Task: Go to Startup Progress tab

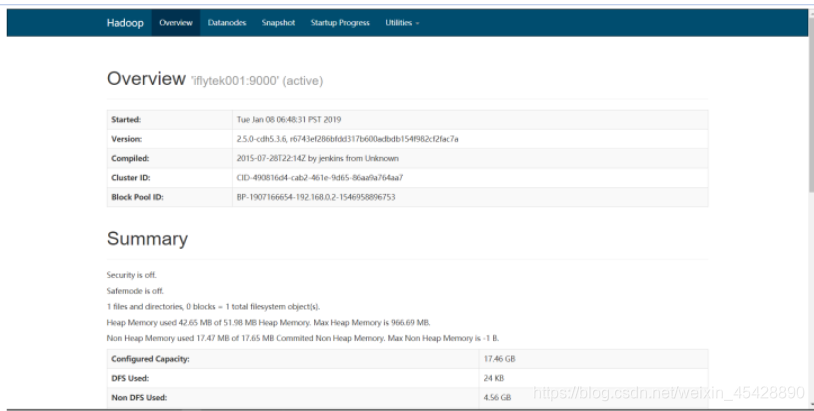Action: (x=340, y=23)
